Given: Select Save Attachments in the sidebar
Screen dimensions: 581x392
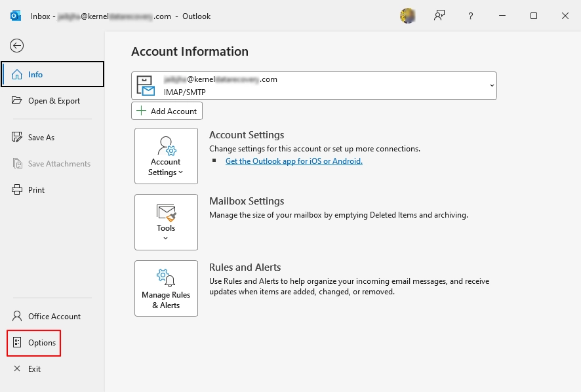Looking at the screenshot, I should click(x=52, y=164).
